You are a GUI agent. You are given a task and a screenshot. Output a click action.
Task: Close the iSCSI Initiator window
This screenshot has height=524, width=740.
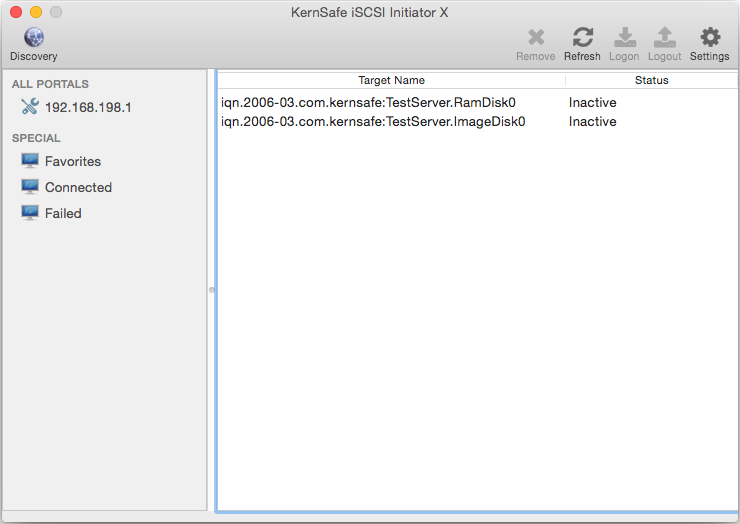tap(16, 12)
